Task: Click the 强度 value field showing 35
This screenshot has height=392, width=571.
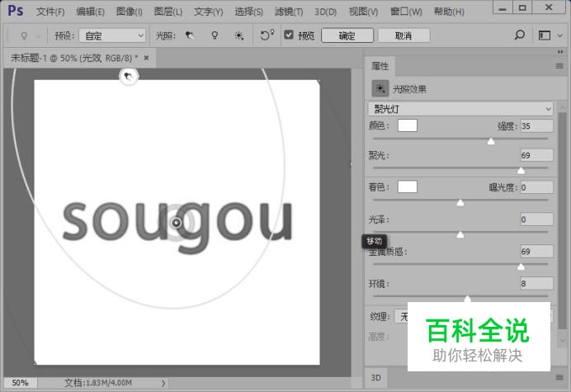Action: click(537, 126)
